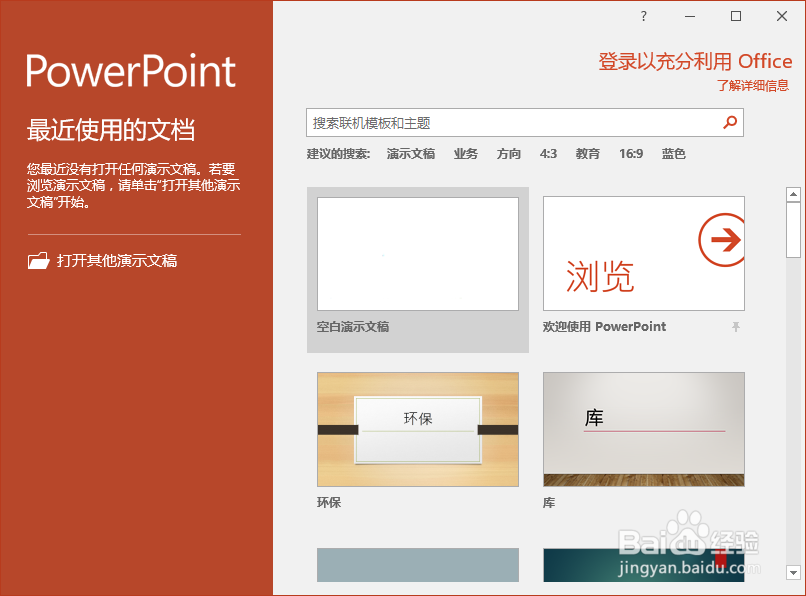
Task: Close the PowerPoint start window
Action: point(782,16)
